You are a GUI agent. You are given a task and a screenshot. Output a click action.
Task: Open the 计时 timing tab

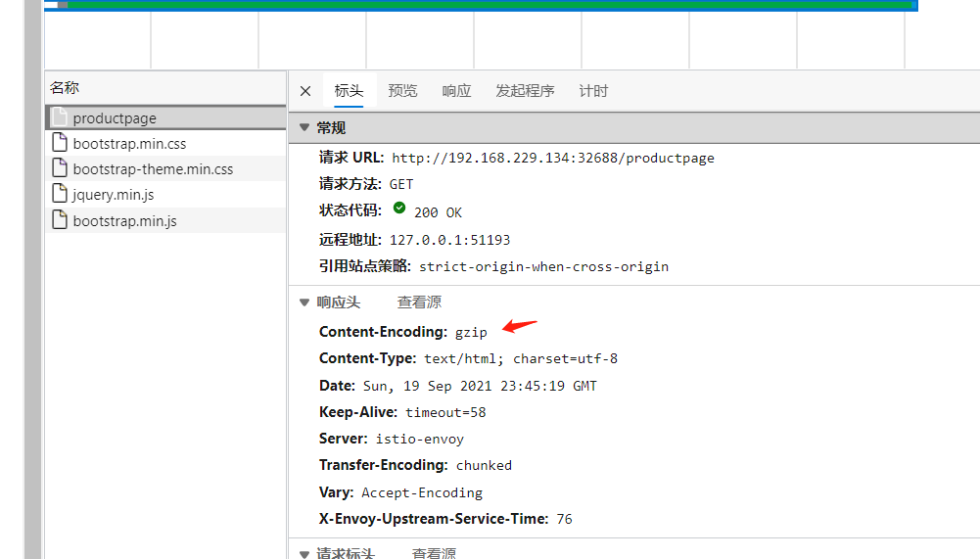(593, 91)
